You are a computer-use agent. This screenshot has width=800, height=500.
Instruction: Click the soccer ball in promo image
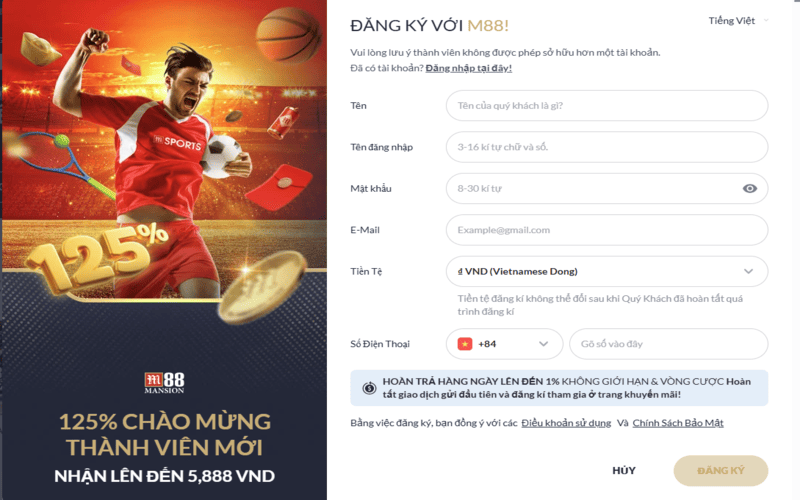(221, 156)
